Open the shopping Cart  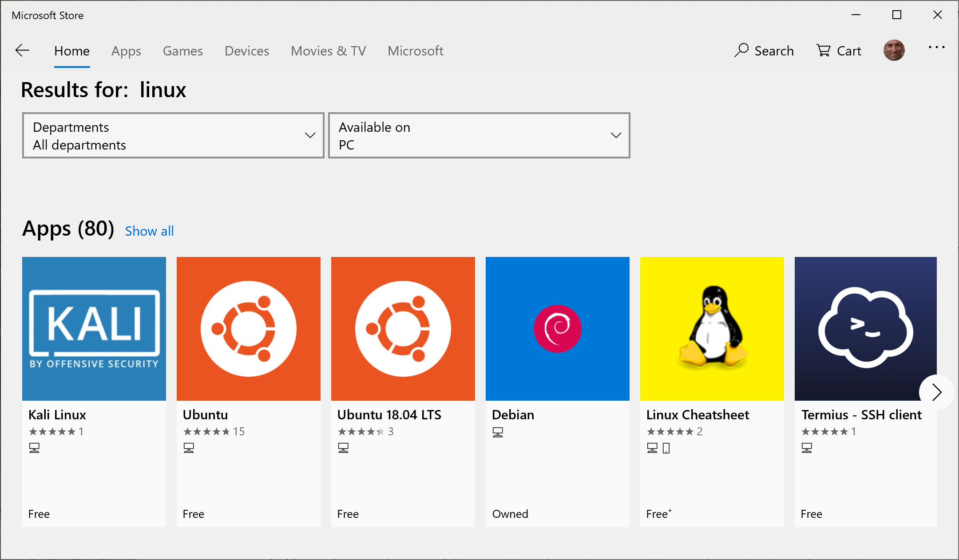839,51
